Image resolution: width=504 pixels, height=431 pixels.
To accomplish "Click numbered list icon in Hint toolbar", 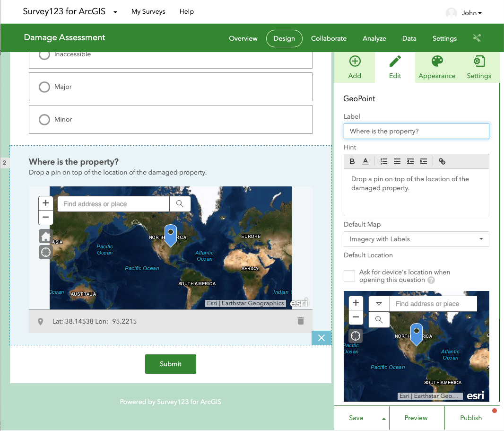I will tap(384, 161).
